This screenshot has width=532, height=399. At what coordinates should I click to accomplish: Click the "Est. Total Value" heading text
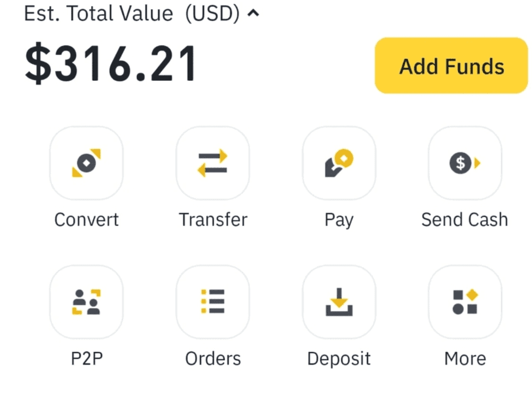[x=99, y=14]
